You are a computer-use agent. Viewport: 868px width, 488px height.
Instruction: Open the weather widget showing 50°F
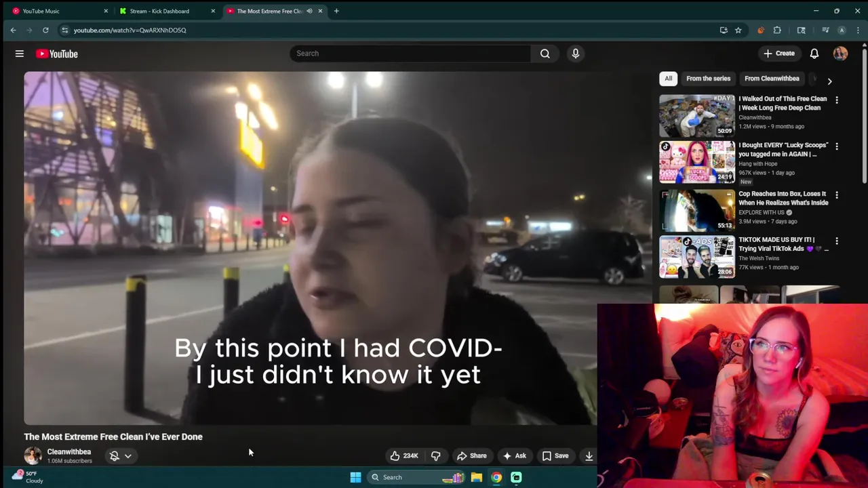tap(27, 477)
